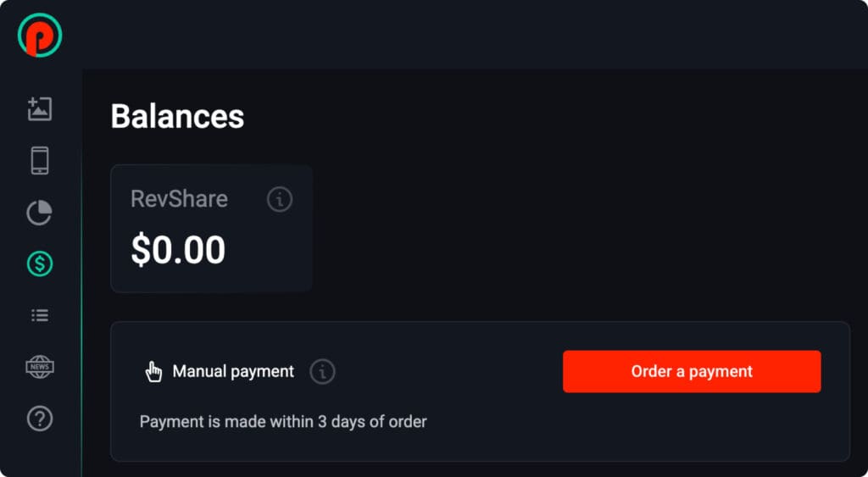Open the mobile phone sidebar section
Screen dimensions: 868x477
[40, 160]
